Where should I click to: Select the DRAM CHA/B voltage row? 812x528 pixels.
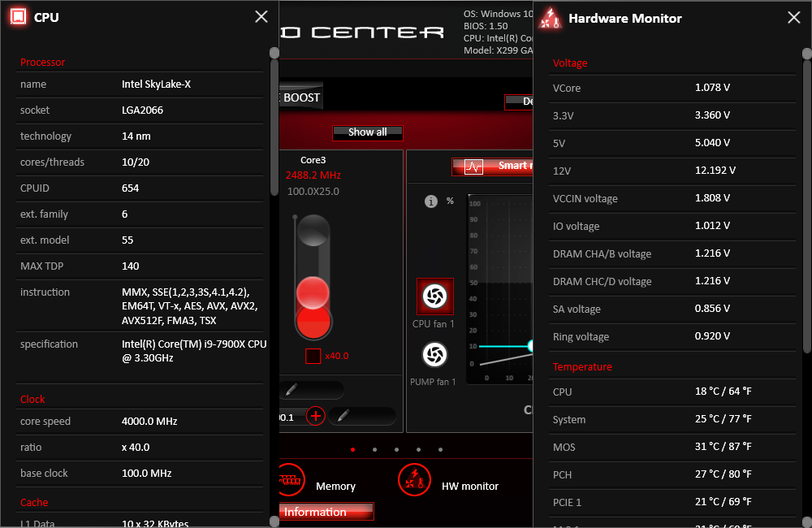[672, 254]
